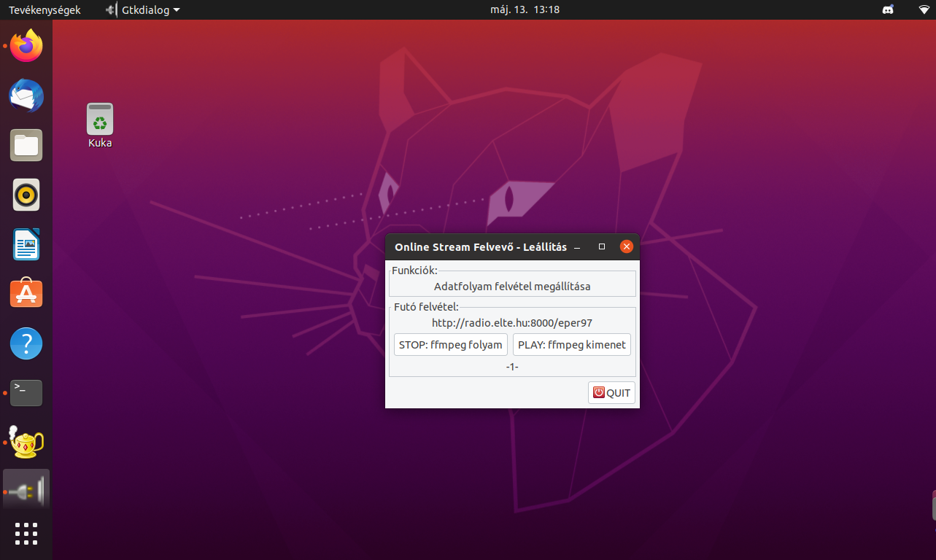
Task: Maximize the Online Stream Felvevő window
Action: 602,246
